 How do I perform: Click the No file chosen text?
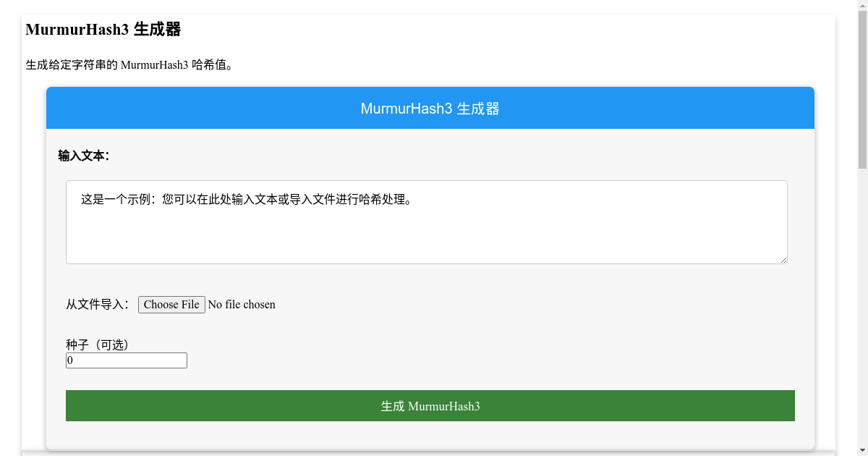pos(241,304)
